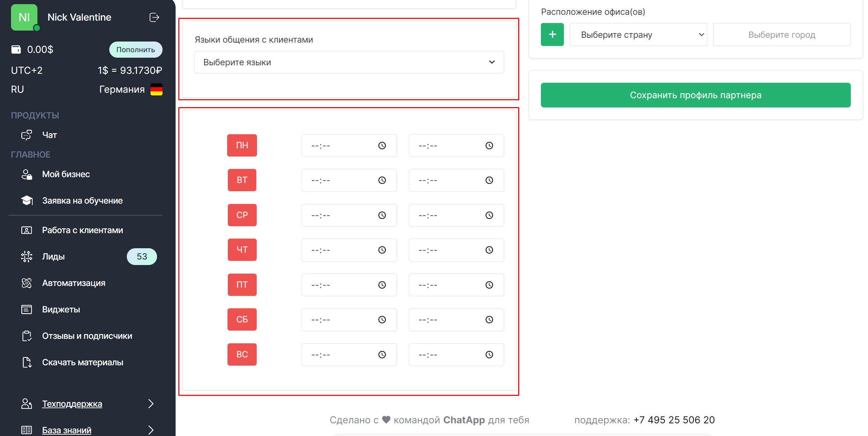Click the clock icon in ПН start time
868x436 pixels.
click(382, 146)
